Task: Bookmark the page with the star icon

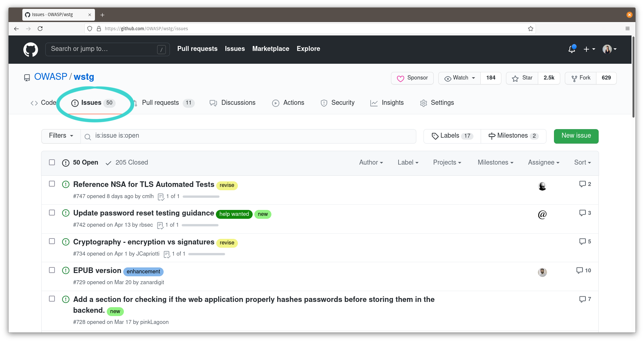Action: pyautogui.click(x=530, y=29)
